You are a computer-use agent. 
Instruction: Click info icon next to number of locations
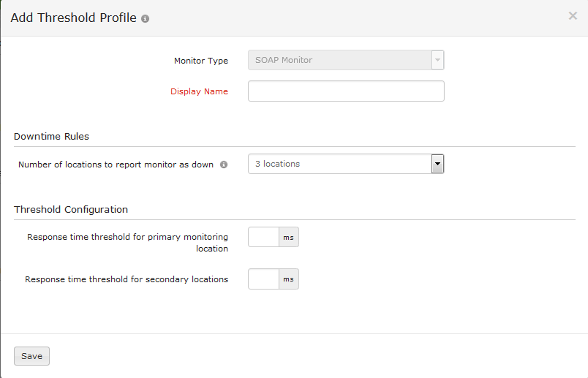click(x=224, y=165)
